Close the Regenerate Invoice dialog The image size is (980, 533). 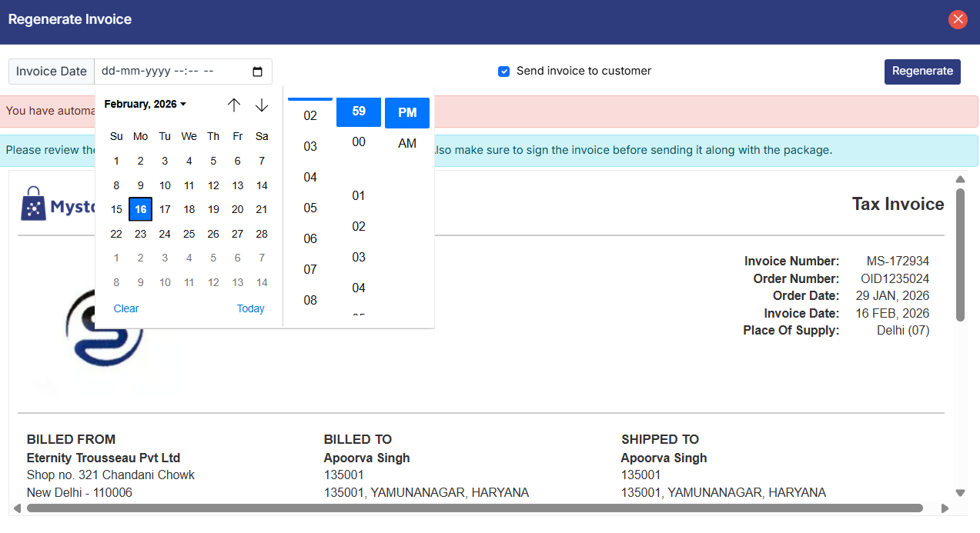958,19
